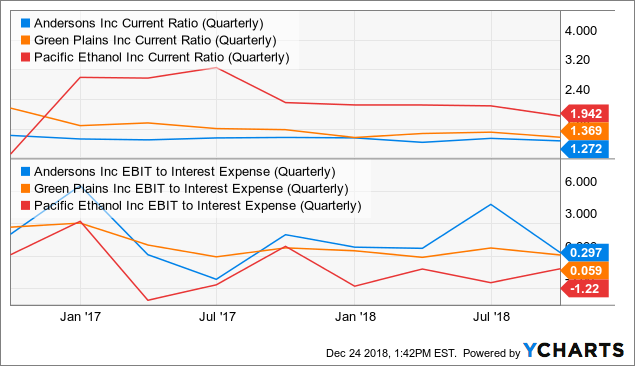Select 'Pacific Ethanol Inc Current Ratio (Quarterly)' legend text
Image resolution: width=635 pixels, height=366 pixels.
[162, 57]
